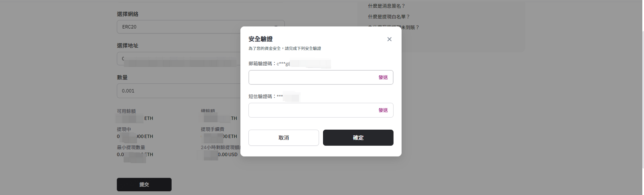Click the 最小提現數量 label
Viewport: 644px width, 195px height.
(x=131, y=147)
